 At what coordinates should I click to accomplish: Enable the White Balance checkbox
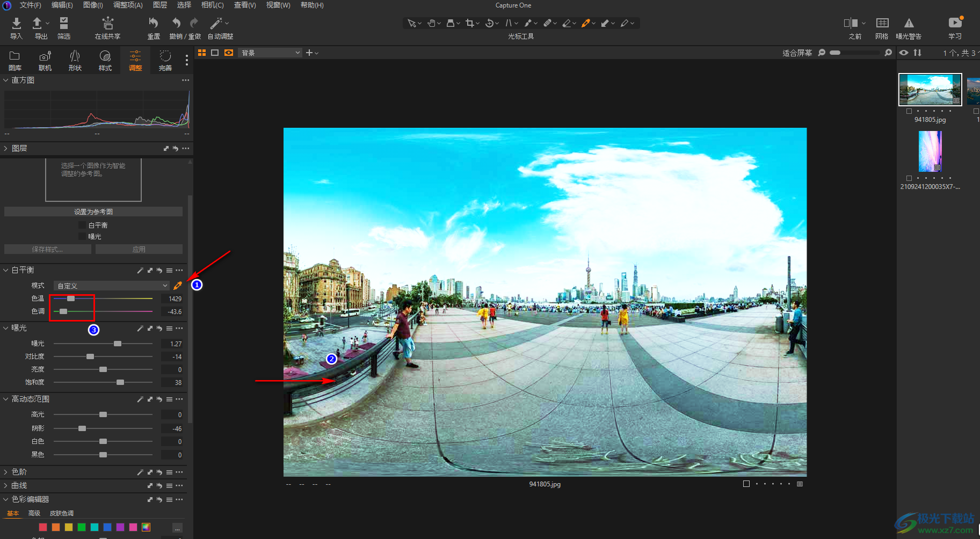82,225
